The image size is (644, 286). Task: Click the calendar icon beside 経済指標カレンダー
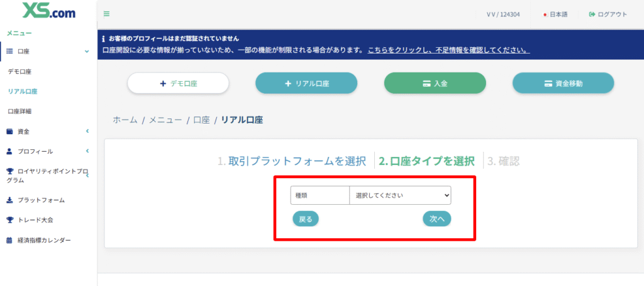(x=9, y=240)
